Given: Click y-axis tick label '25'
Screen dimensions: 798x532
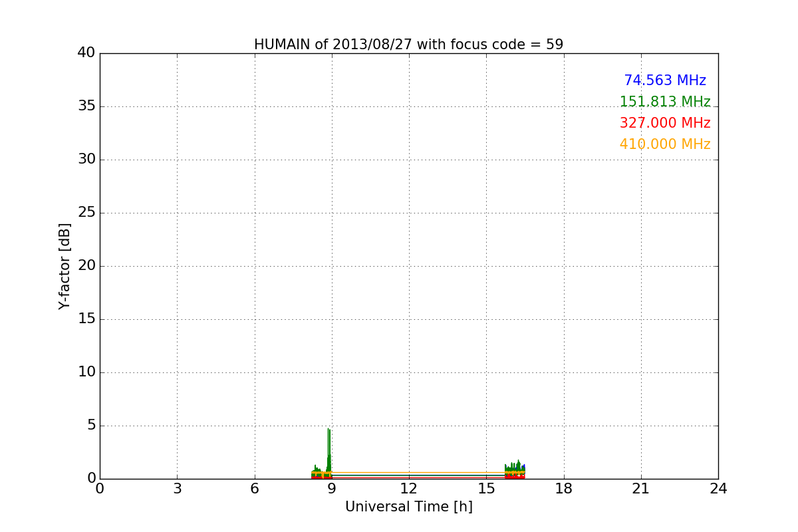Looking at the screenshot, I should coord(86,213).
